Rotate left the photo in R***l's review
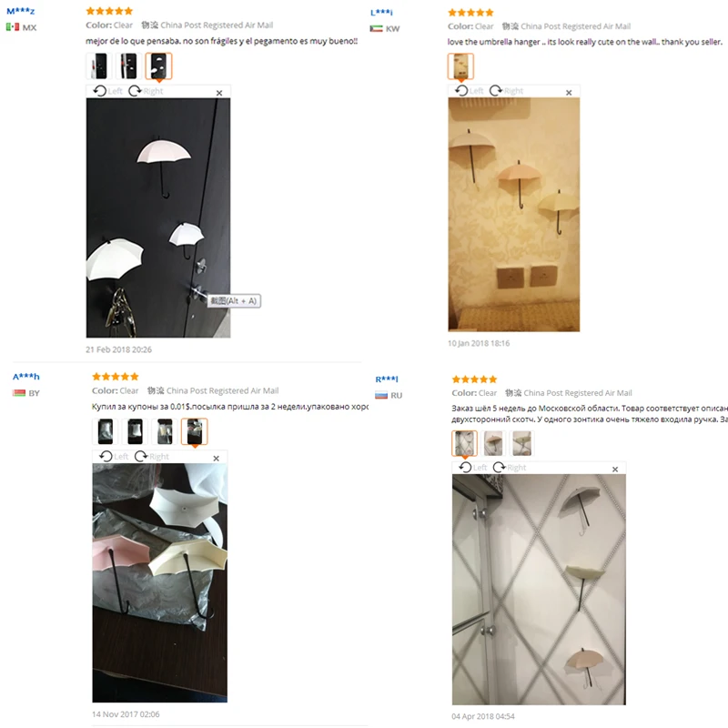The width and height of the screenshot is (728, 728). click(473, 468)
